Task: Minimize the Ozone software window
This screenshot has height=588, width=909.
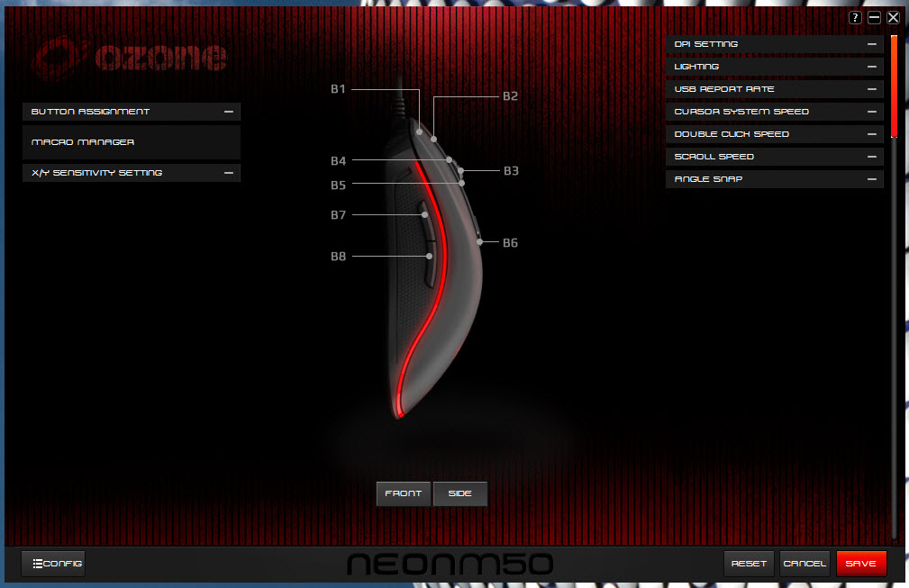Action: [x=874, y=17]
